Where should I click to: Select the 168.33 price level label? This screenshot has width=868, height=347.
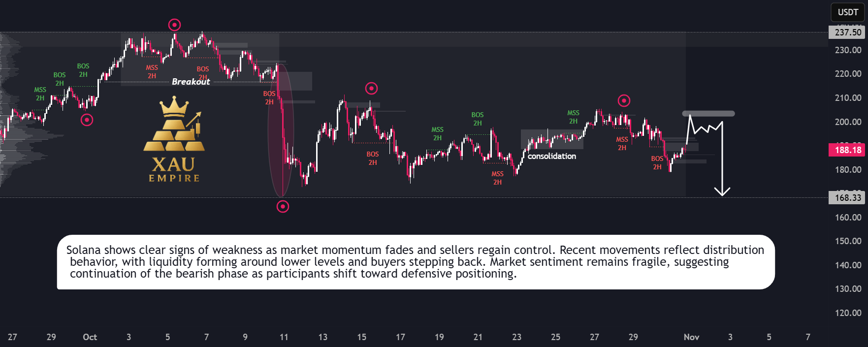coord(848,198)
